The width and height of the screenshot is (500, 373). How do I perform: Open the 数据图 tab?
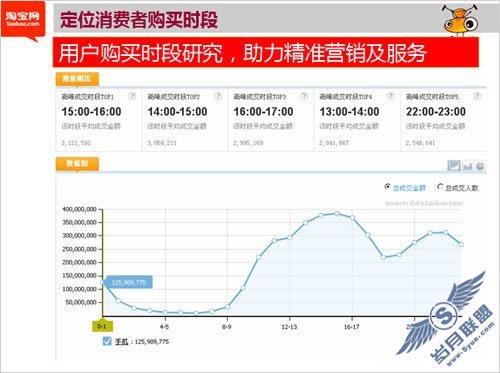(x=77, y=164)
